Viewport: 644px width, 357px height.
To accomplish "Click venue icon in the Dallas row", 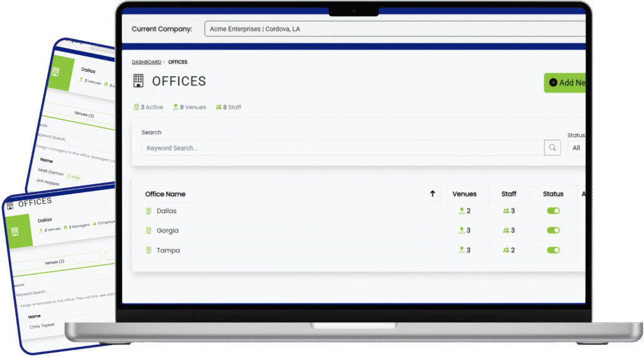I will (462, 211).
